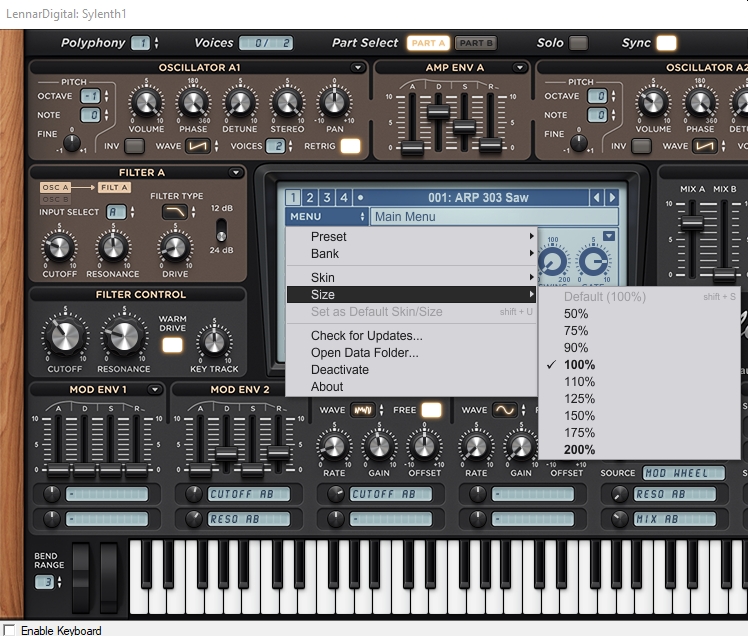Click the Polyphony value stepper arrows
The image size is (748, 636).
click(x=156, y=43)
